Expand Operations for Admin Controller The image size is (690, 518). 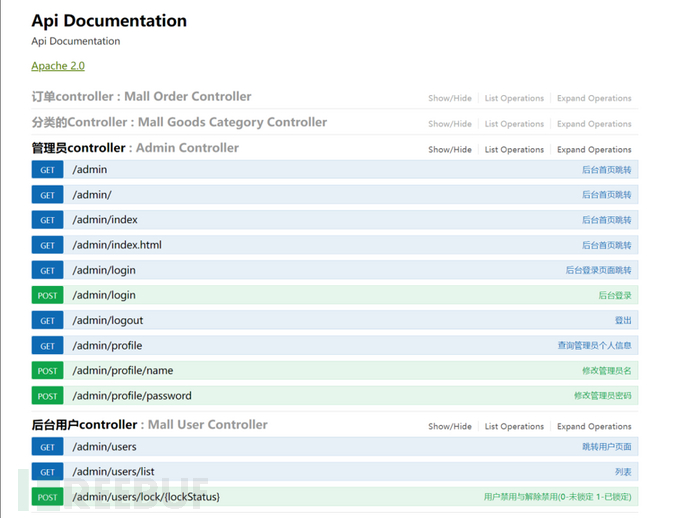tap(594, 150)
